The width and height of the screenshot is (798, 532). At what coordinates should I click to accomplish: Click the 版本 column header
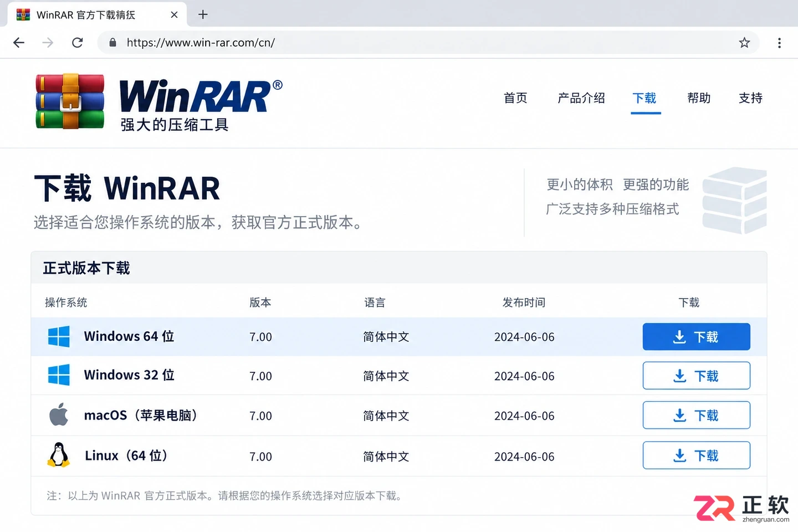pos(260,303)
